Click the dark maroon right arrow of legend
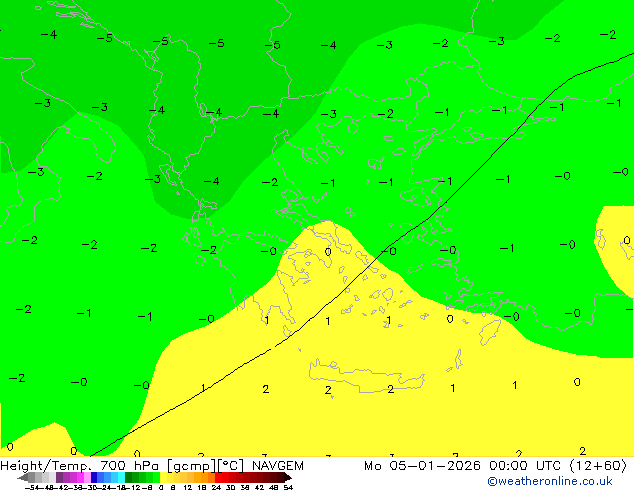634x490 pixels. [x=288, y=477]
